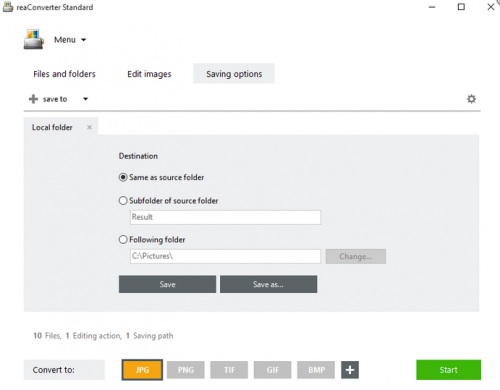The width and height of the screenshot is (500, 390).
Task: Click the Change... button
Action: pos(356,256)
